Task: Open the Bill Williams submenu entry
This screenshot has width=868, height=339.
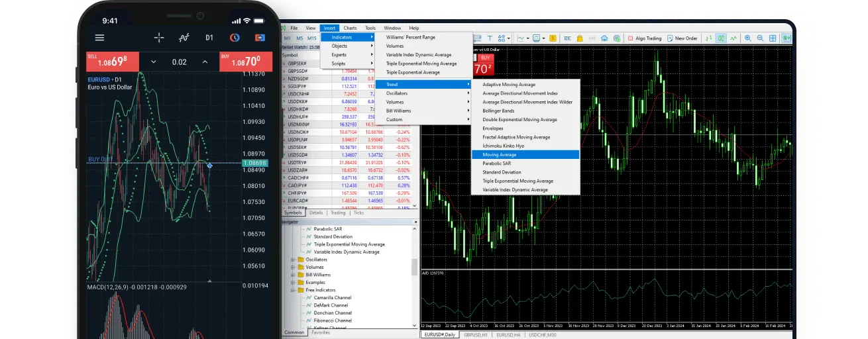Action: (x=424, y=111)
